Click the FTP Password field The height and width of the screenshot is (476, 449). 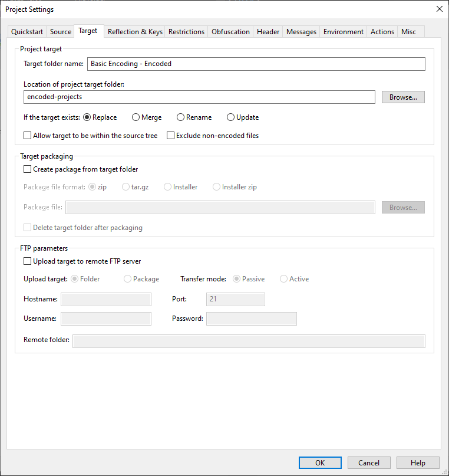point(252,319)
